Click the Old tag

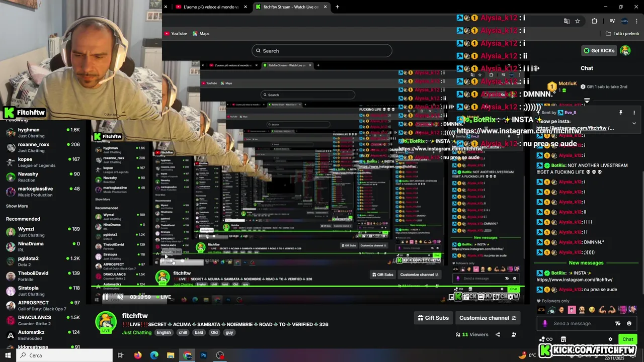214,332
